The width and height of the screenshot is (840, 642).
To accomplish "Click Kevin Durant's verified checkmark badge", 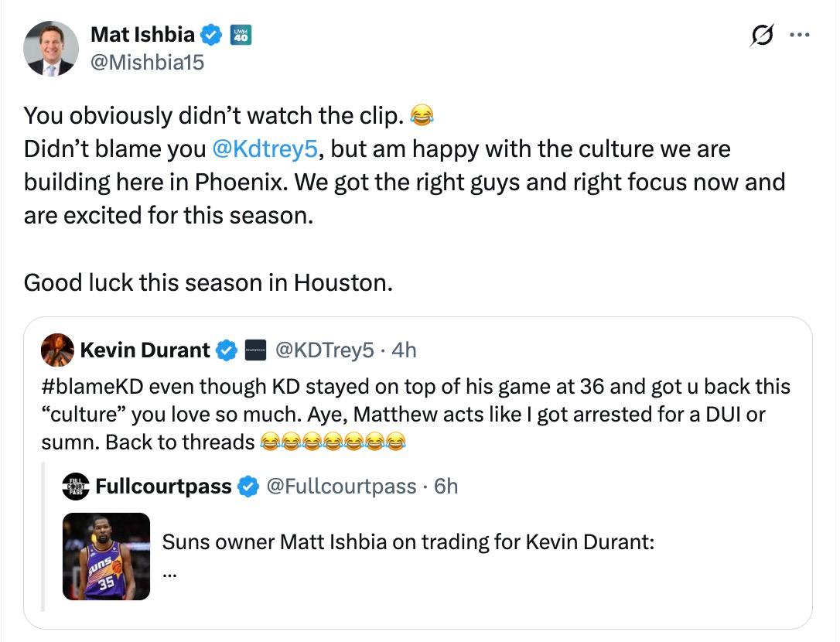I will 226,350.
